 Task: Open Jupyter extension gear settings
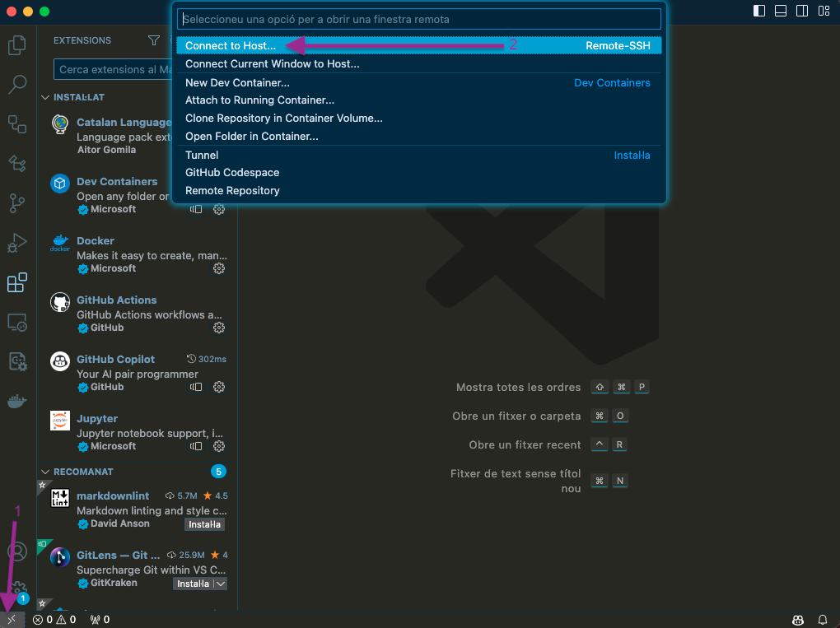pos(219,446)
